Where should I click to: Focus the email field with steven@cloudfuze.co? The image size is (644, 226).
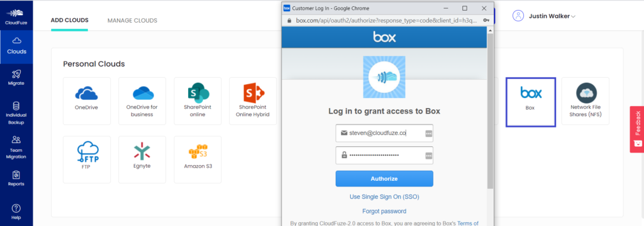(x=384, y=133)
